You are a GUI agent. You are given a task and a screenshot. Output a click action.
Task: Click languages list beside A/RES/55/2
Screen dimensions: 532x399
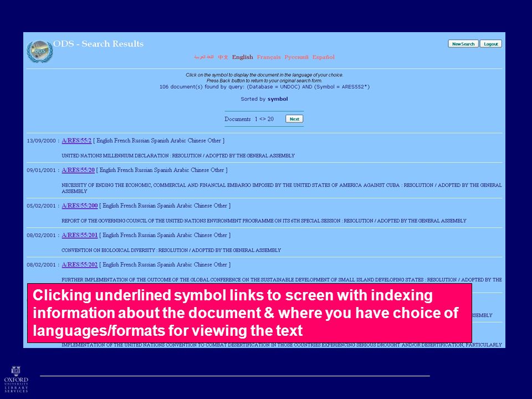(159, 140)
